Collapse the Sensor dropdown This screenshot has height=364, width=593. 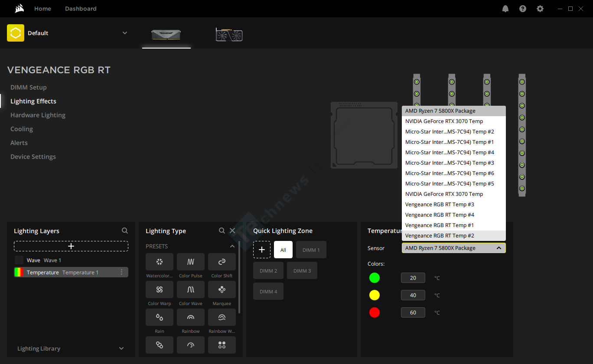point(499,248)
